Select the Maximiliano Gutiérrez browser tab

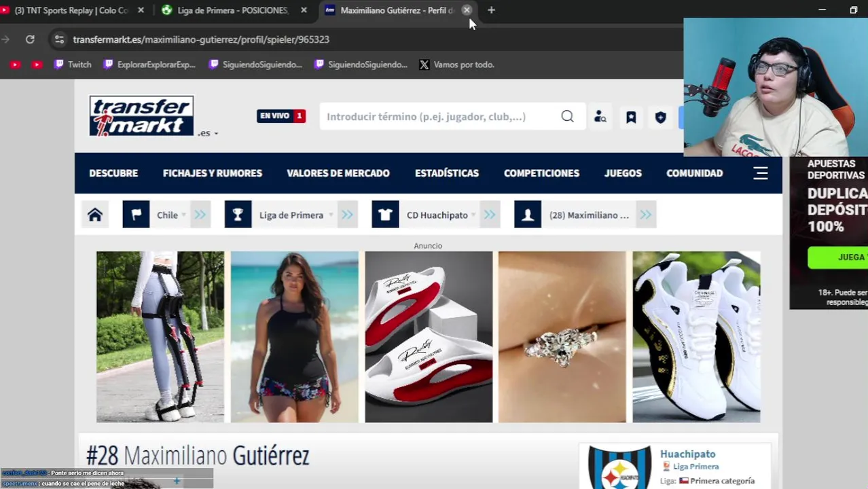point(397,10)
